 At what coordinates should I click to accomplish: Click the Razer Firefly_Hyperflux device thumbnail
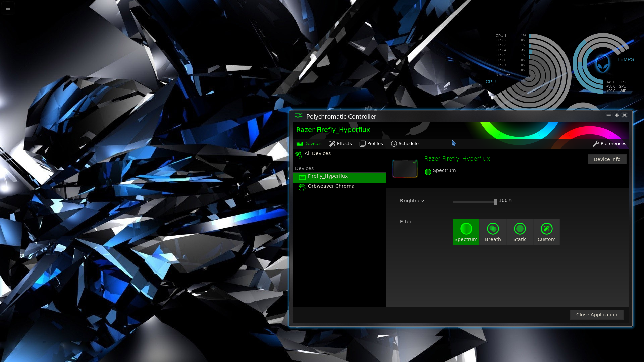click(x=405, y=168)
